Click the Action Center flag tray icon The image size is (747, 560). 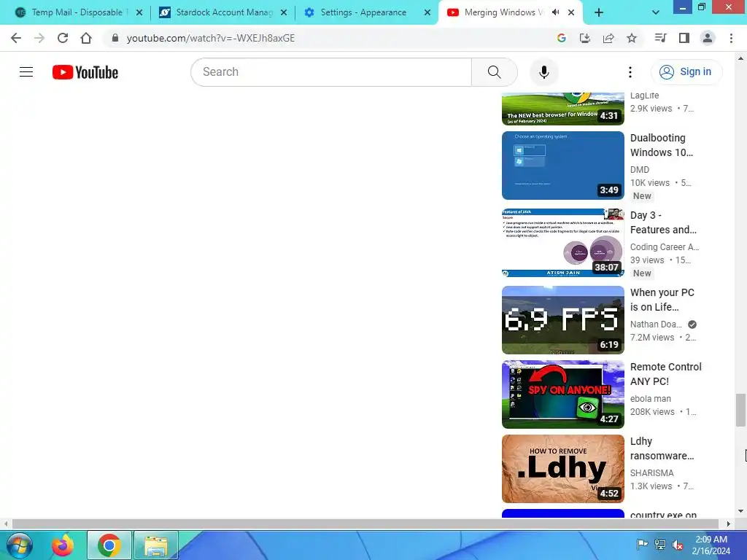[642, 544]
